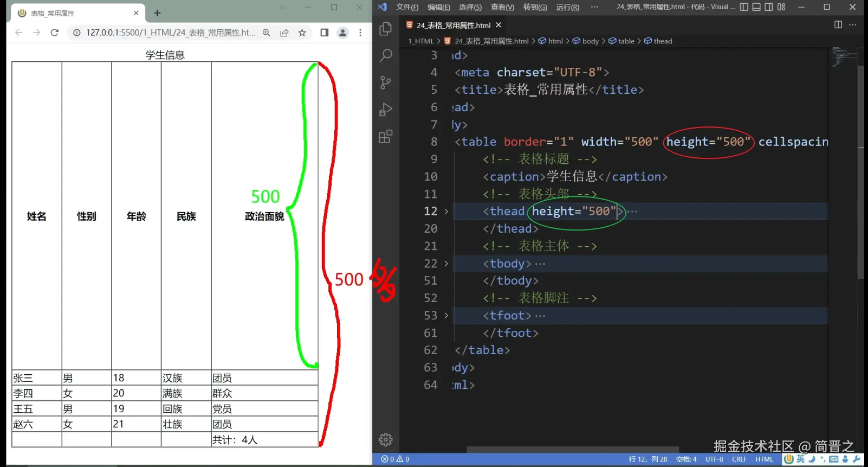Go back in Chrome browser

coord(19,33)
